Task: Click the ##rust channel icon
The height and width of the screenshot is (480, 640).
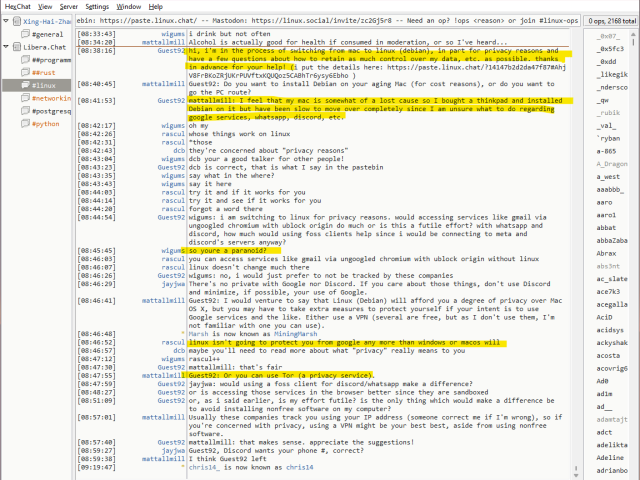Action: [x=23, y=72]
